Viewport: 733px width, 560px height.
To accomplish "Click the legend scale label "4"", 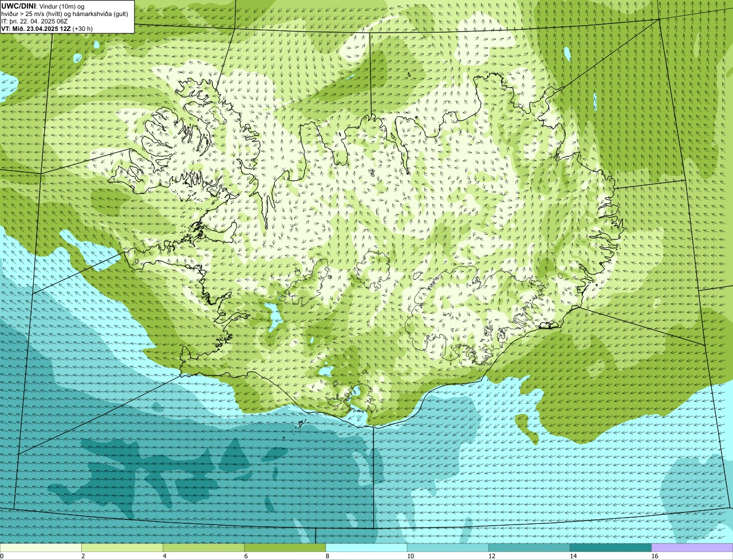I will pyautogui.click(x=164, y=556).
